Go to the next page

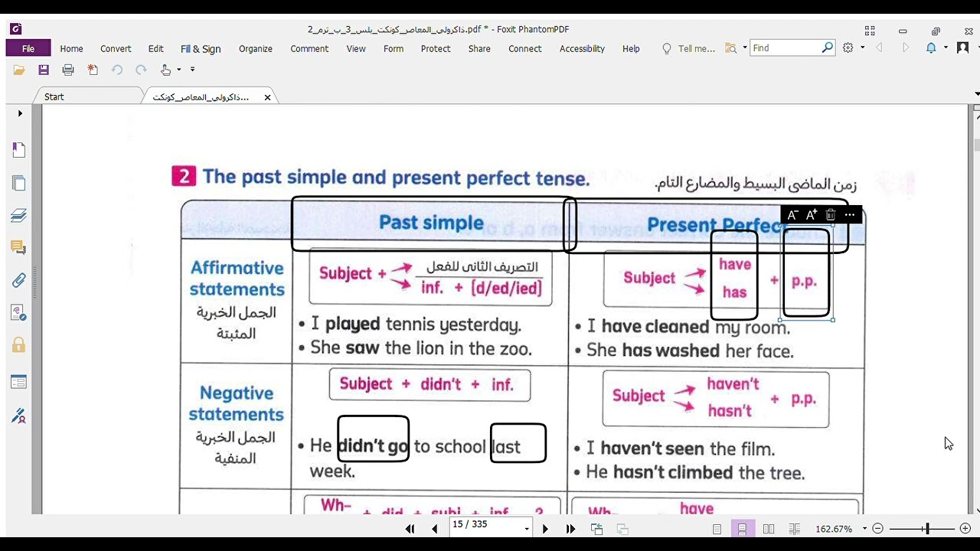point(545,529)
